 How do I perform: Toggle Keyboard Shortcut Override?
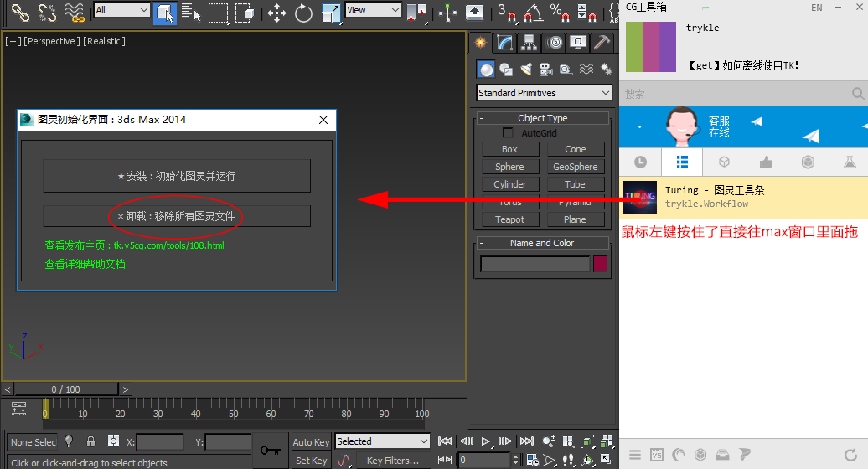tap(474, 13)
